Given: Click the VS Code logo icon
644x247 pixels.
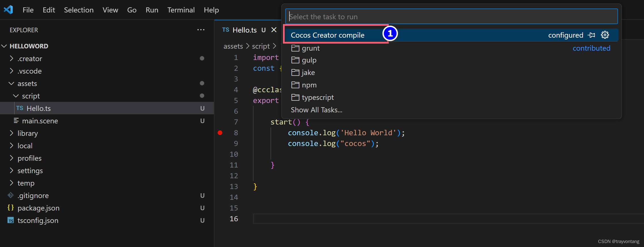Looking at the screenshot, I should (8, 10).
